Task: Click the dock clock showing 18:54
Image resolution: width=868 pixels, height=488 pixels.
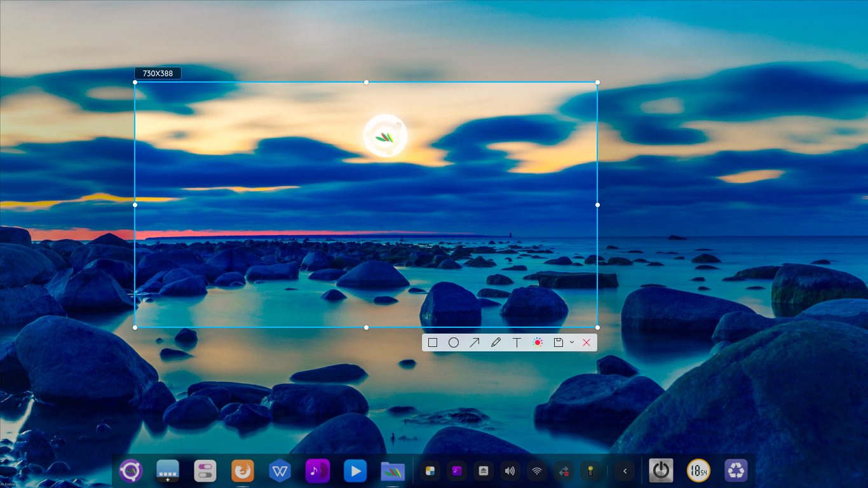Action: [698, 471]
